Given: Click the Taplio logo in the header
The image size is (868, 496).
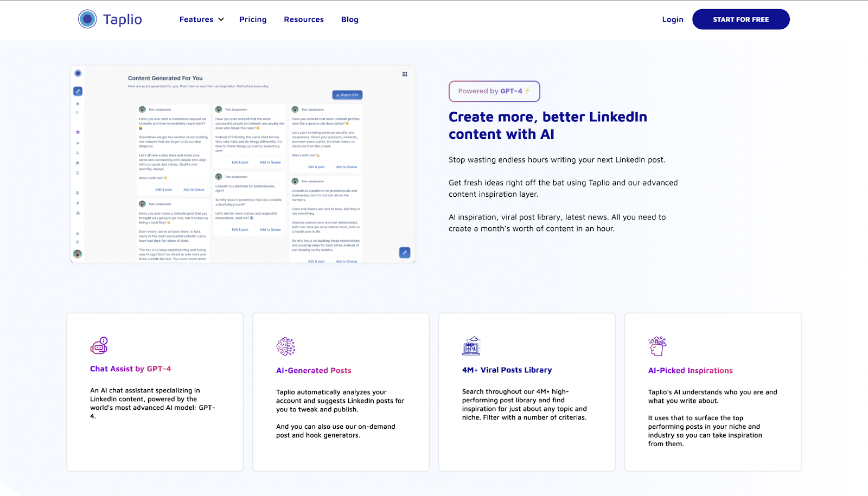Looking at the screenshot, I should pyautogui.click(x=110, y=19).
